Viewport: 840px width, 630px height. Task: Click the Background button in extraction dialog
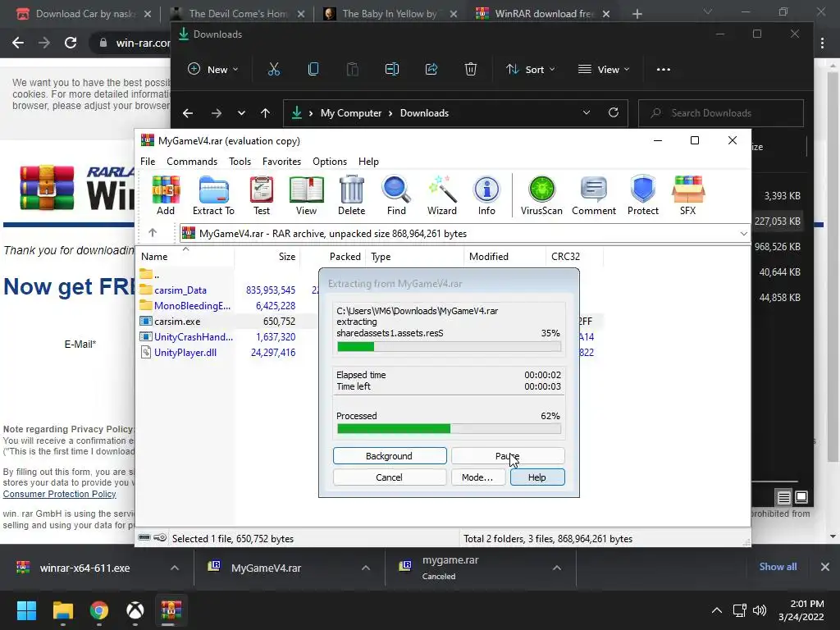pos(390,456)
